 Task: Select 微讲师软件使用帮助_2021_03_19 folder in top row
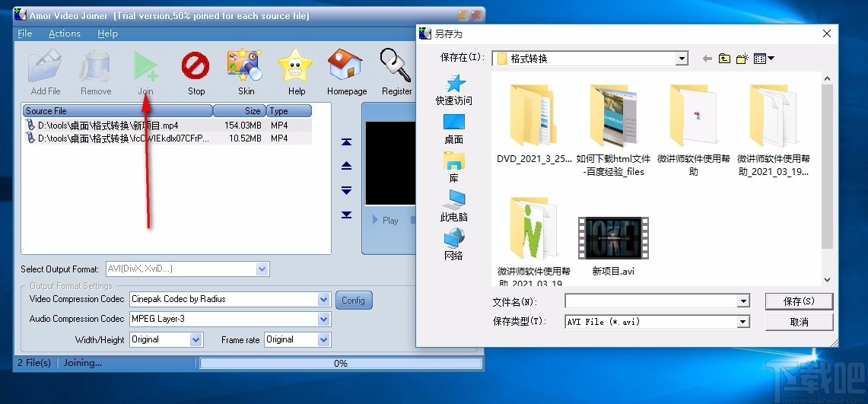774,131
